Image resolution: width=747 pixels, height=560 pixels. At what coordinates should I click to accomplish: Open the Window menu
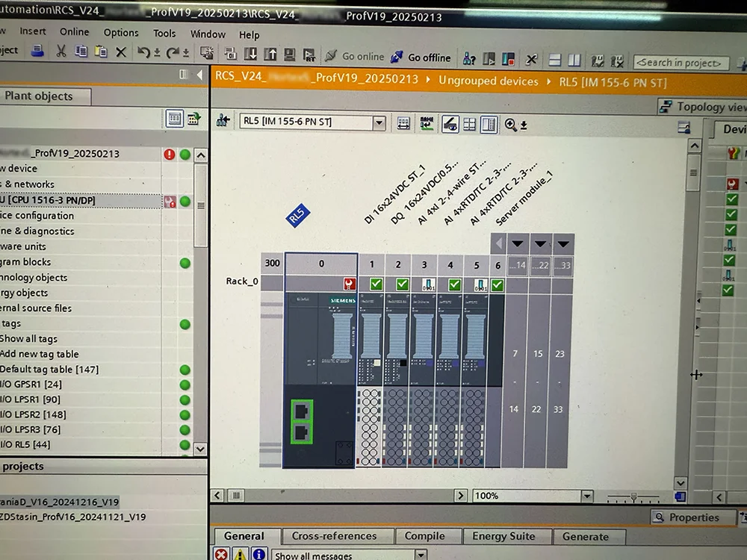tap(208, 34)
